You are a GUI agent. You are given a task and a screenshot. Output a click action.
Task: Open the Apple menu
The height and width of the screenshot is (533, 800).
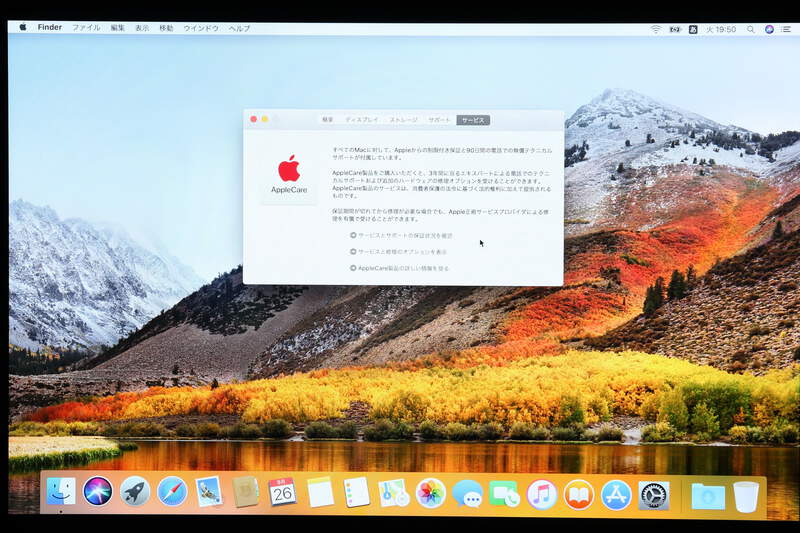22,27
